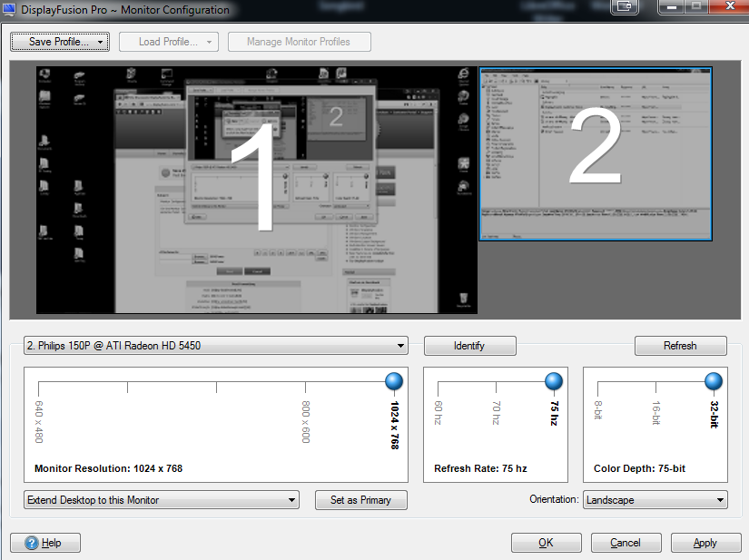
Task: Open the Philips 150P monitor selector dropdown
Action: coord(215,346)
